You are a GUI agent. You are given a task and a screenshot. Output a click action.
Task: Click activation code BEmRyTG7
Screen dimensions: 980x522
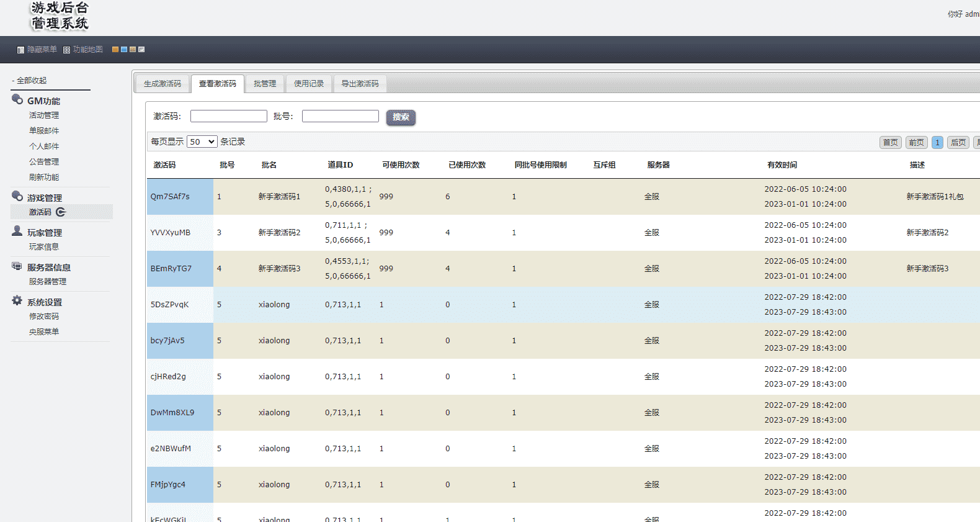[x=171, y=269]
